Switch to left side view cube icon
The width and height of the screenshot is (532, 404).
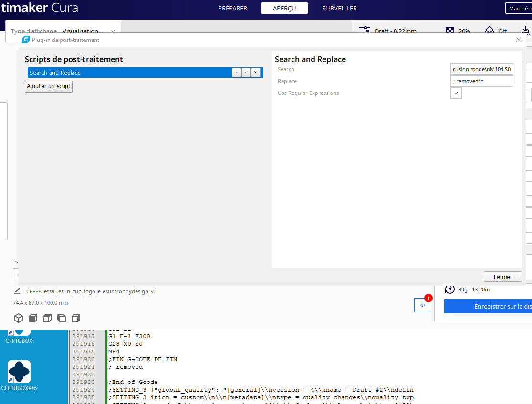(62, 318)
